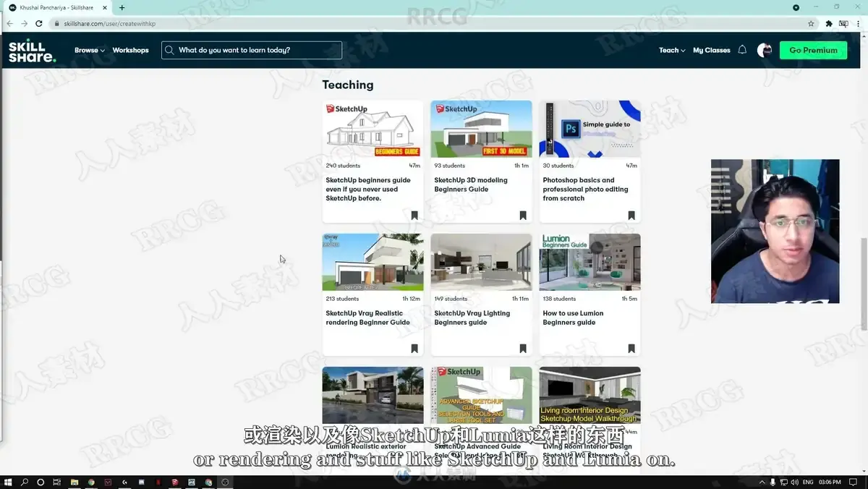
Task: Bookmark Photoshop basics photo editing class
Action: tap(631, 216)
